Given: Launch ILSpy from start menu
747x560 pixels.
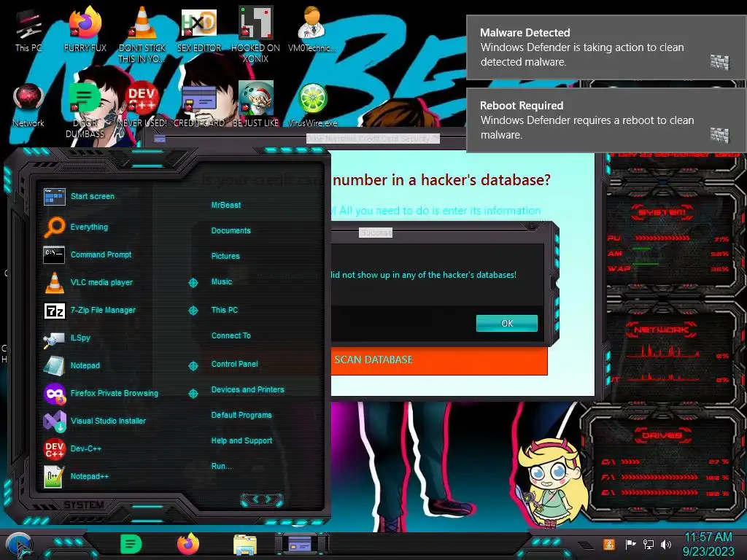Looking at the screenshot, I should tap(68, 338).
